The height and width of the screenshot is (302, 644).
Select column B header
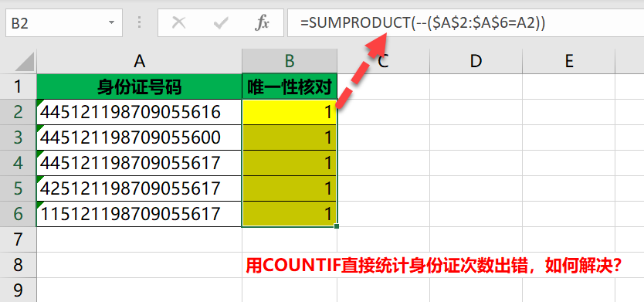(x=290, y=61)
